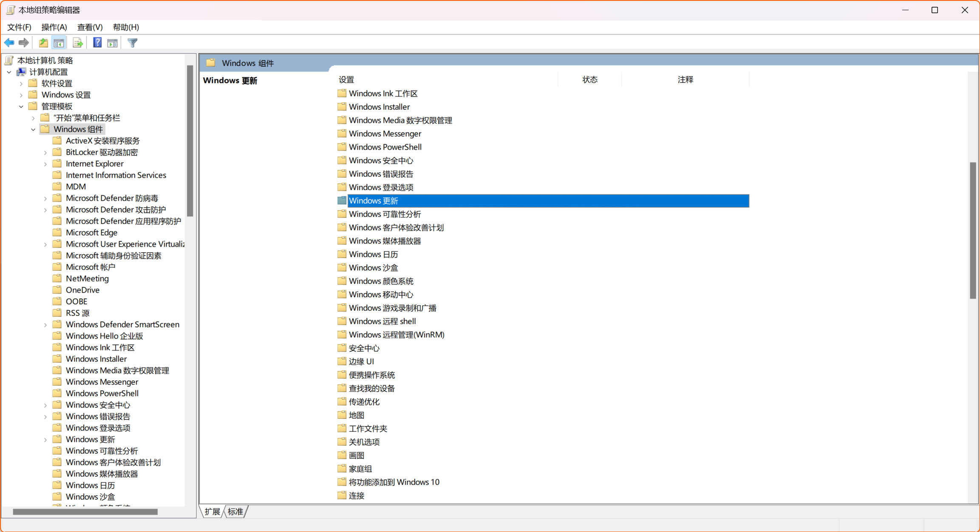Click the back navigation arrow
This screenshot has height=532, width=980.
pos(9,42)
